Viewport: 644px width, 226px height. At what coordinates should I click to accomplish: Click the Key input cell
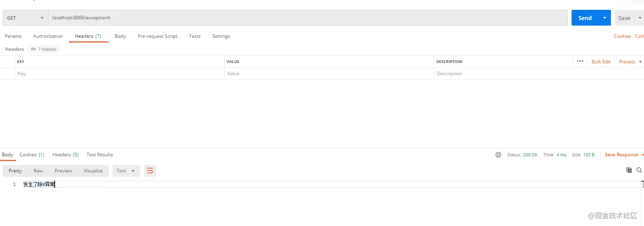click(119, 74)
